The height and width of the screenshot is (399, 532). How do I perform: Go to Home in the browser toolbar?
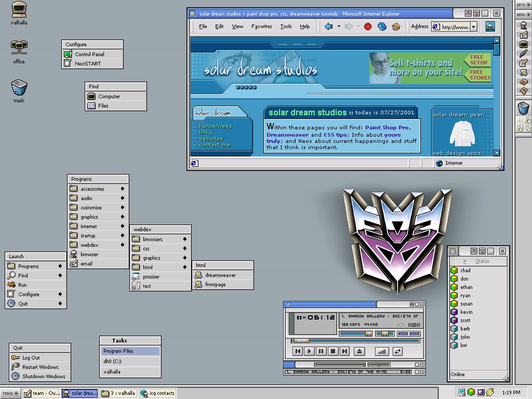pos(396,26)
